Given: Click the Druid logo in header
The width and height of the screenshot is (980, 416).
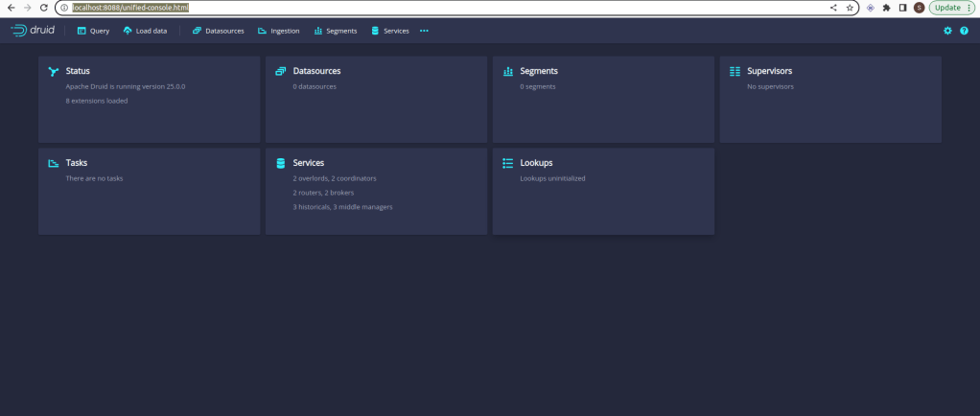Looking at the screenshot, I should coord(33,31).
